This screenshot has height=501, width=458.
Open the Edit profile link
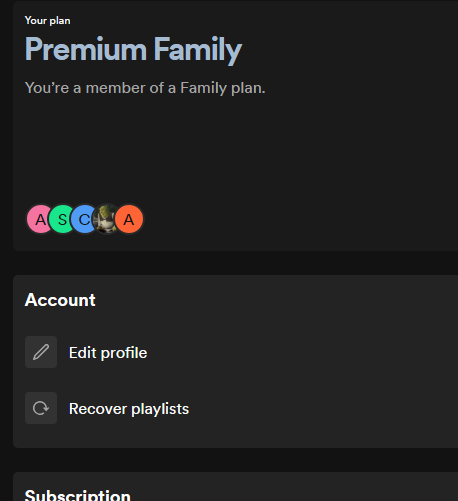108,353
